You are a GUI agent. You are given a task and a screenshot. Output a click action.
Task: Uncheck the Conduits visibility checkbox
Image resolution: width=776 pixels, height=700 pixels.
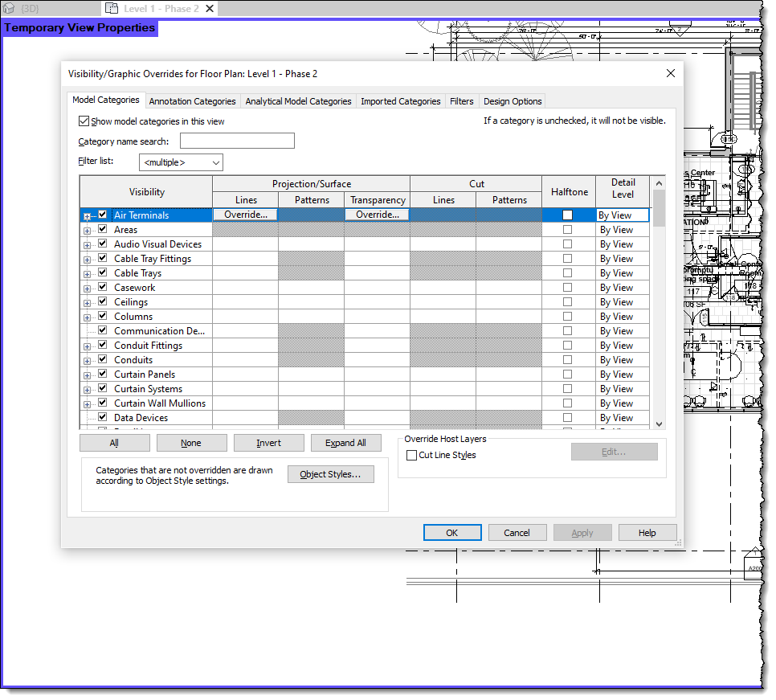point(102,359)
